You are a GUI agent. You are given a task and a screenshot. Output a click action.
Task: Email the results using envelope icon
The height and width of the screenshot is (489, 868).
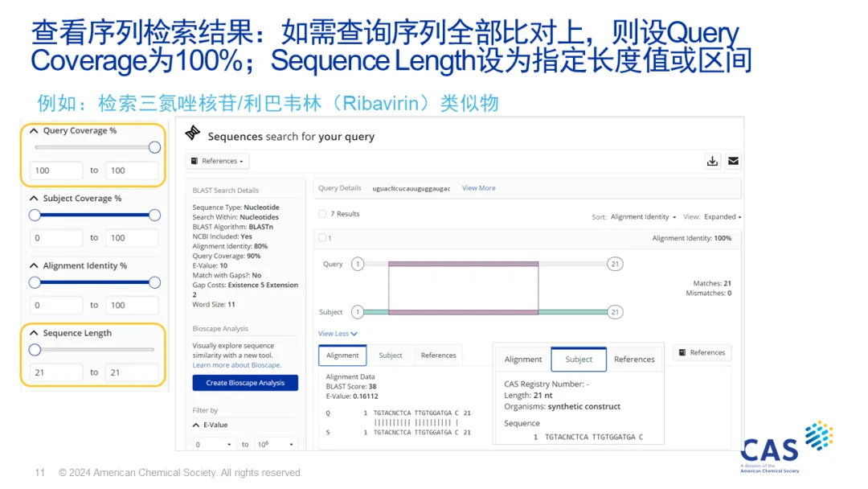tap(734, 161)
